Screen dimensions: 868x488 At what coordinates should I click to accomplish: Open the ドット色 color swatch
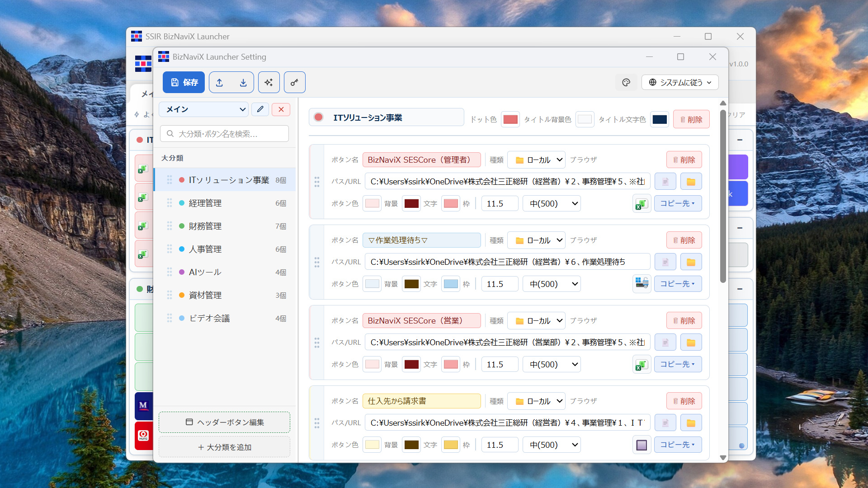[x=510, y=119]
